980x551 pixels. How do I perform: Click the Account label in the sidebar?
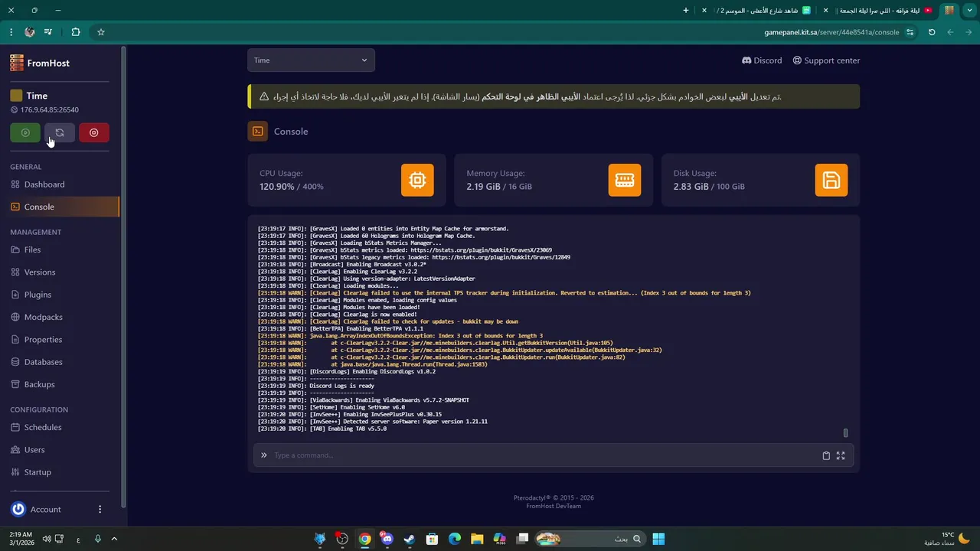[x=46, y=510]
